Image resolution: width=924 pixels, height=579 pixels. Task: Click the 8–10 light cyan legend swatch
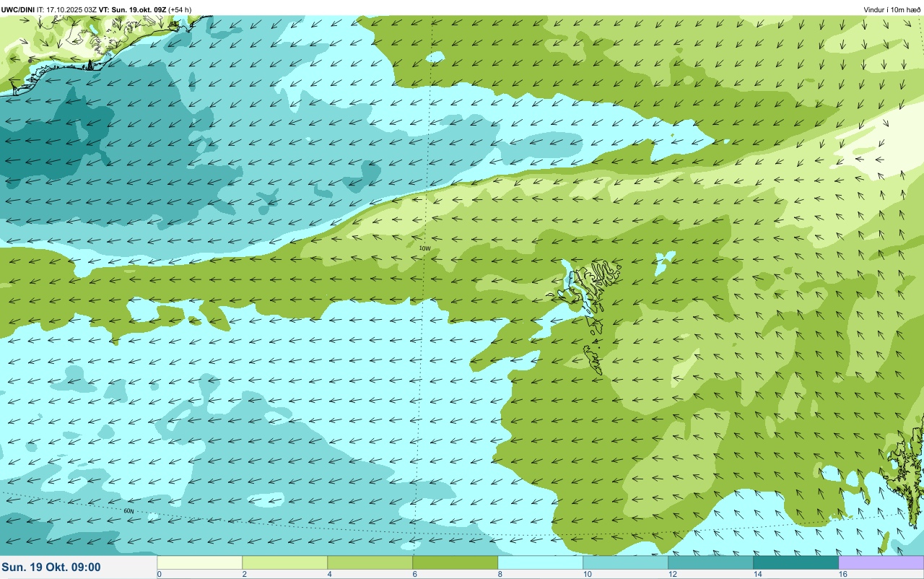pyautogui.click(x=540, y=562)
